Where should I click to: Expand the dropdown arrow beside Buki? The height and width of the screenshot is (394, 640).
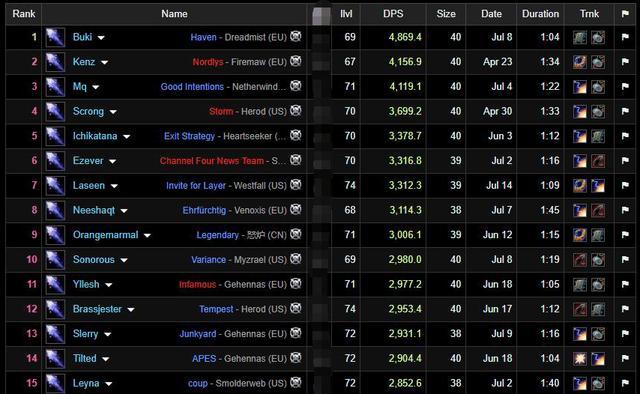(101, 38)
